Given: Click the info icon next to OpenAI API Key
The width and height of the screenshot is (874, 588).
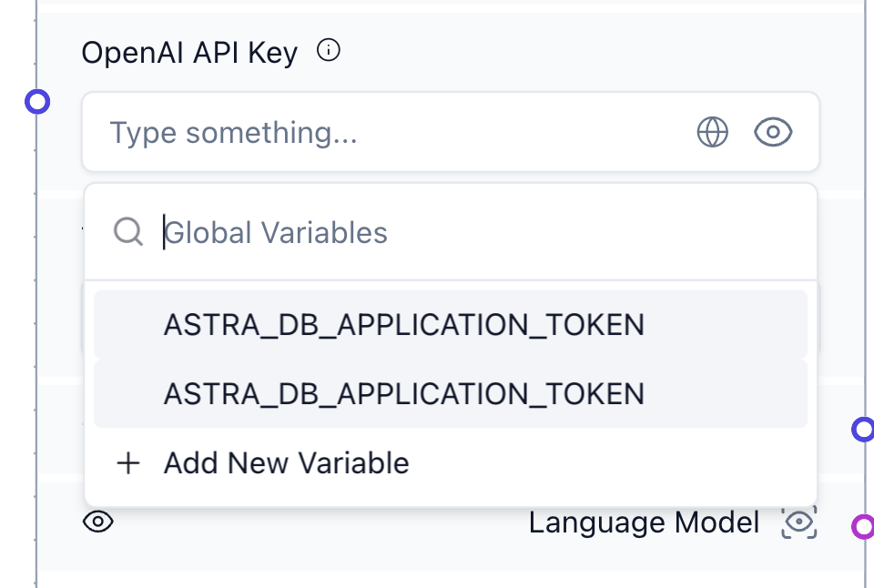Looking at the screenshot, I should click(x=329, y=50).
